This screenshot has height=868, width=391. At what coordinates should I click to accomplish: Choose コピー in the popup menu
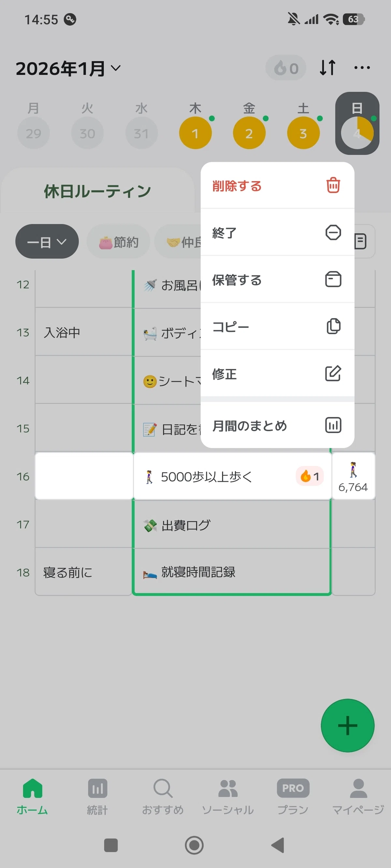point(277,327)
